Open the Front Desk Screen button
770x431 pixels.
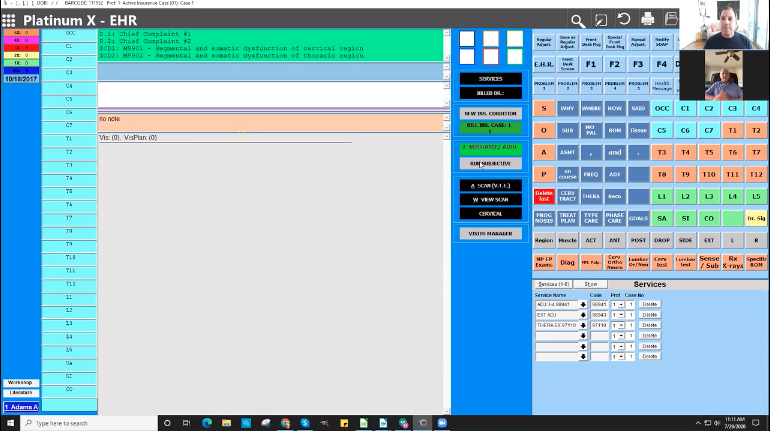[567, 64]
